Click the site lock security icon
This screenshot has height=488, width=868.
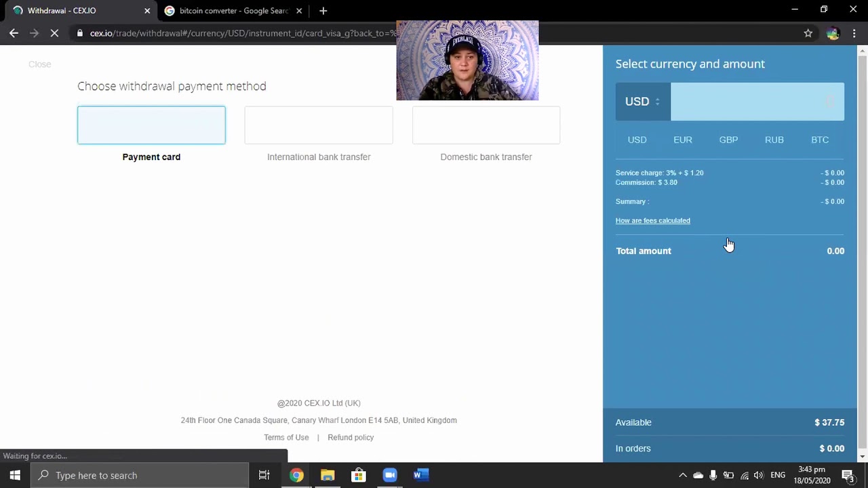point(80,33)
